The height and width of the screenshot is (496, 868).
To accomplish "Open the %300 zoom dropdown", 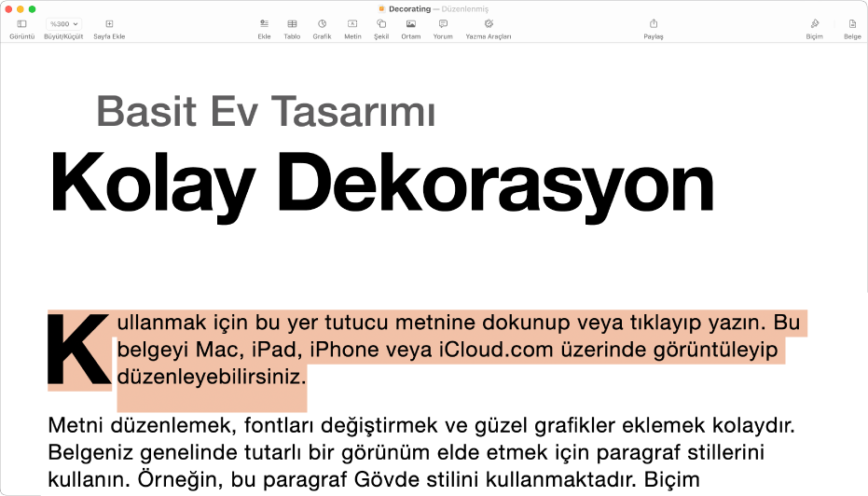I will [x=63, y=24].
